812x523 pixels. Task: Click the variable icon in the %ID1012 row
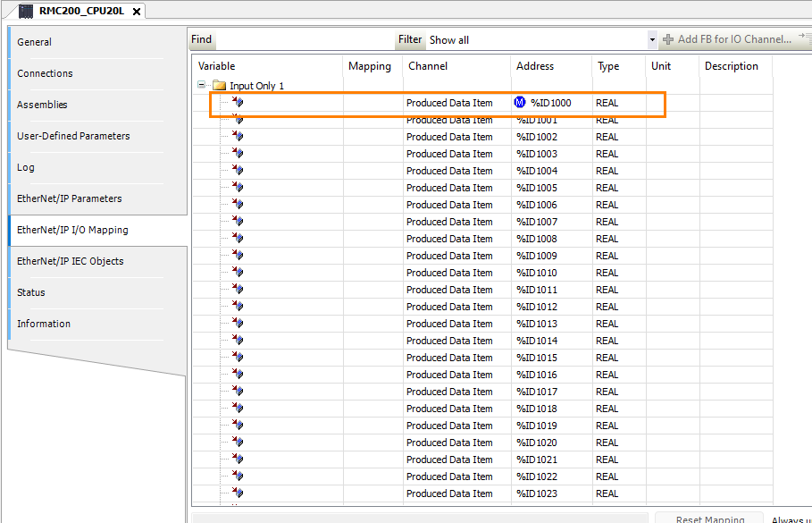(238, 307)
